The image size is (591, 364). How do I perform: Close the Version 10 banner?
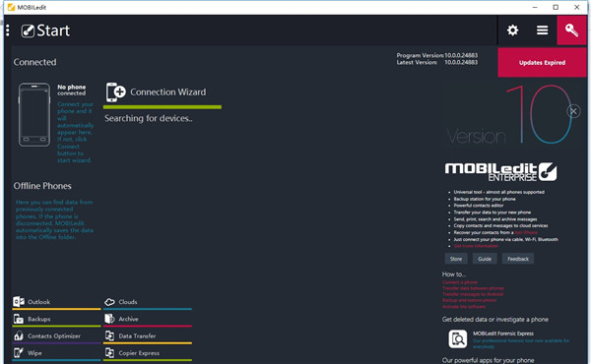point(573,111)
